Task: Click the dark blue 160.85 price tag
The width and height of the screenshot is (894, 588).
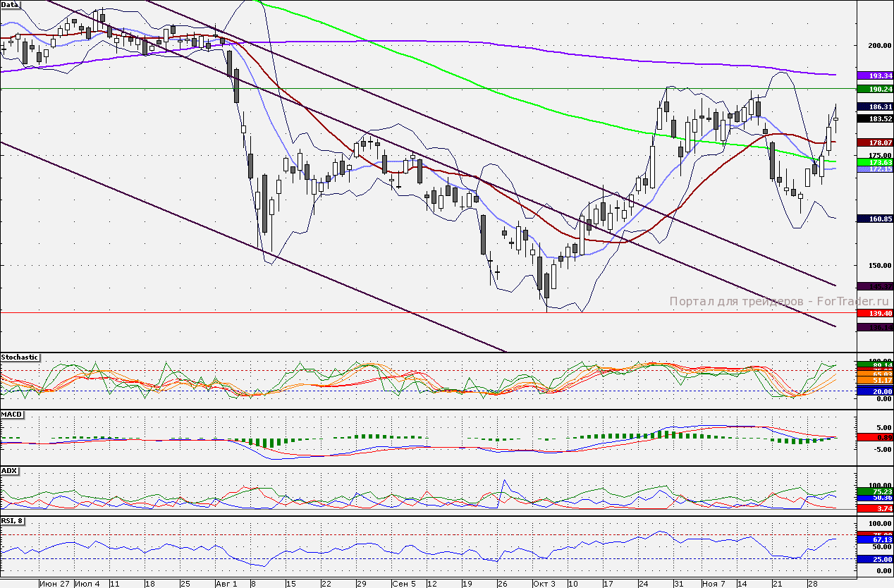Action: point(875,219)
